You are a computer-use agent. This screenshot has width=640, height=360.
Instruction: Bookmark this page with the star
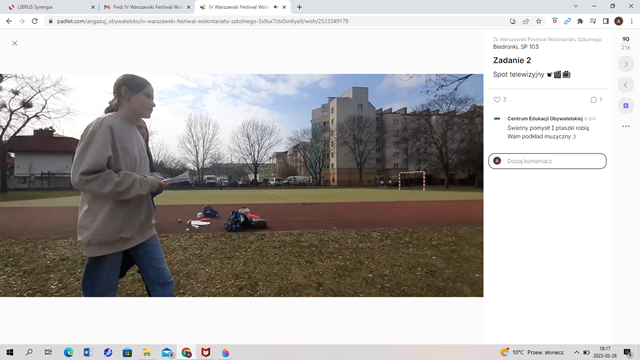click(539, 21)
